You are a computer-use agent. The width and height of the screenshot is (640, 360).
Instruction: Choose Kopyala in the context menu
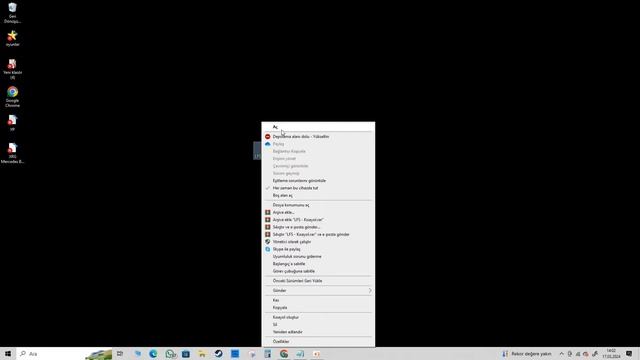click(x=318, y=307)
